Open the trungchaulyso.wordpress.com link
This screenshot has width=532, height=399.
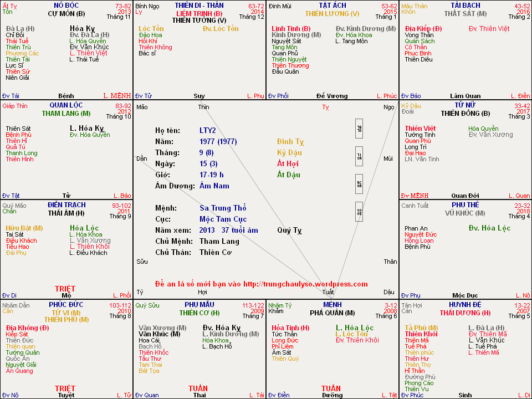pos(305,284)
